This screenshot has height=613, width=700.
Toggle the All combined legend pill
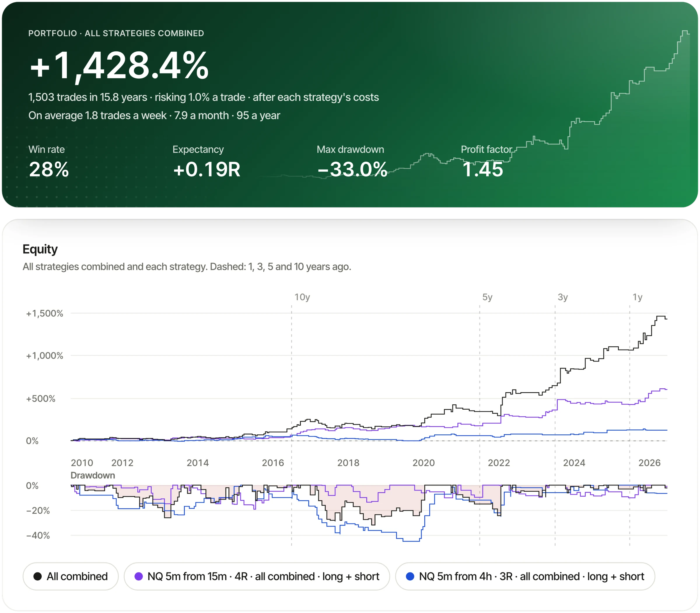point(71,577)
